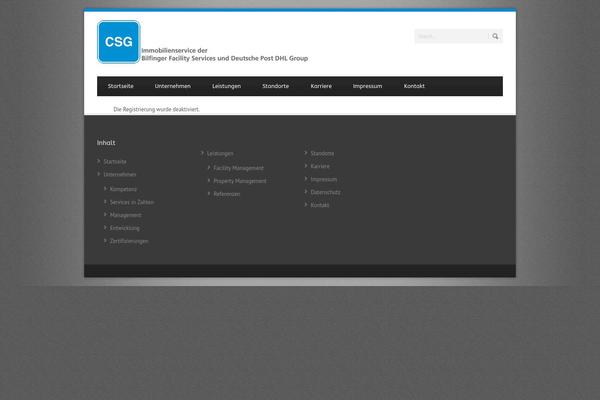
Task: Open the Facility Management link
Action: [238, 168]
